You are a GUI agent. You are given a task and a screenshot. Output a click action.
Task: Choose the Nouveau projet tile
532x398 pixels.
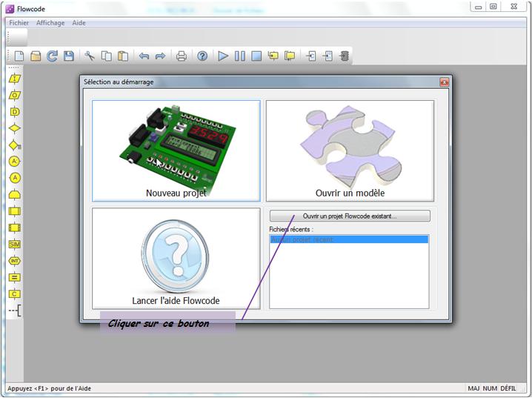click(176, 150)
